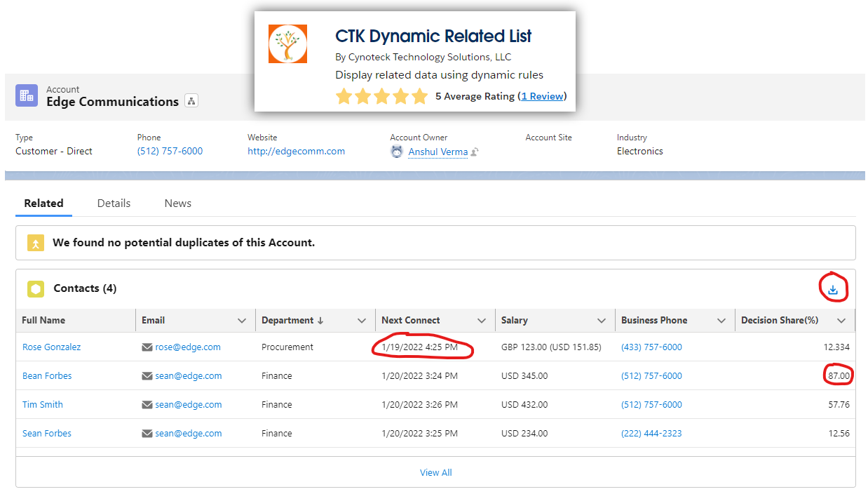Viewport: 868px width, 494px height.
Task: Click the change owner icon next to Anshul Verma
Action: tap(475, 152)
